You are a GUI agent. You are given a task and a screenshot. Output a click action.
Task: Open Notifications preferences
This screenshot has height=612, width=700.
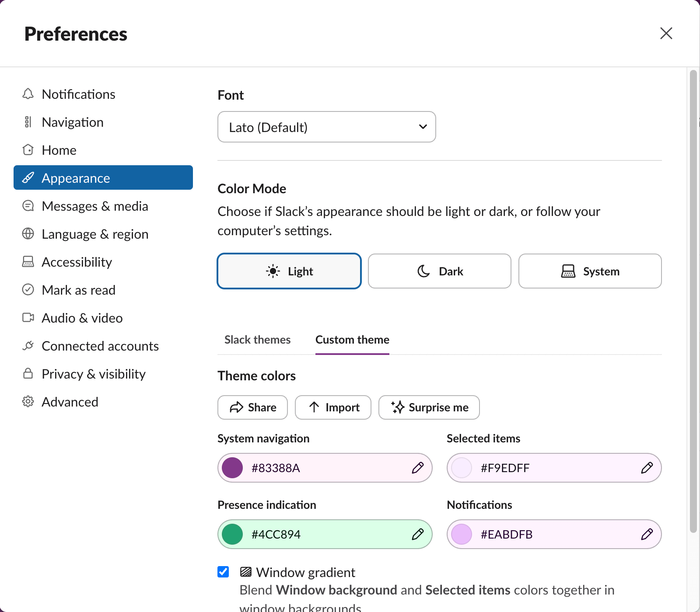coord(103,94)
